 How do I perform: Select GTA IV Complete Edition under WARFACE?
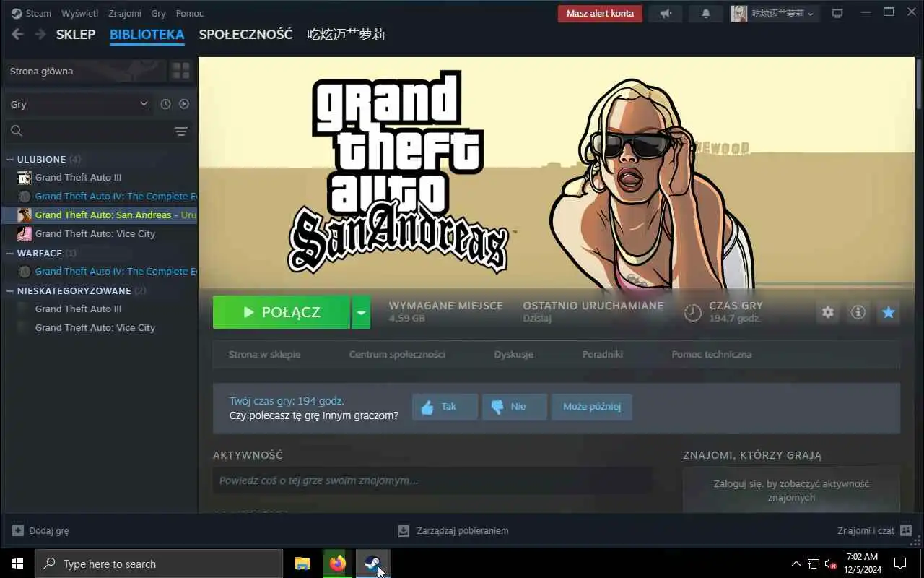tap(115, 271)
